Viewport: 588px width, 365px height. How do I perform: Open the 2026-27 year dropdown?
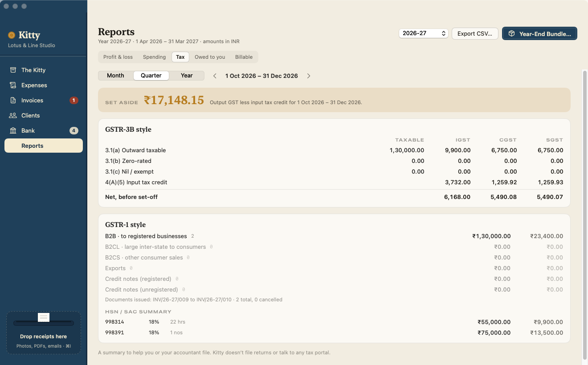[423, 33]
